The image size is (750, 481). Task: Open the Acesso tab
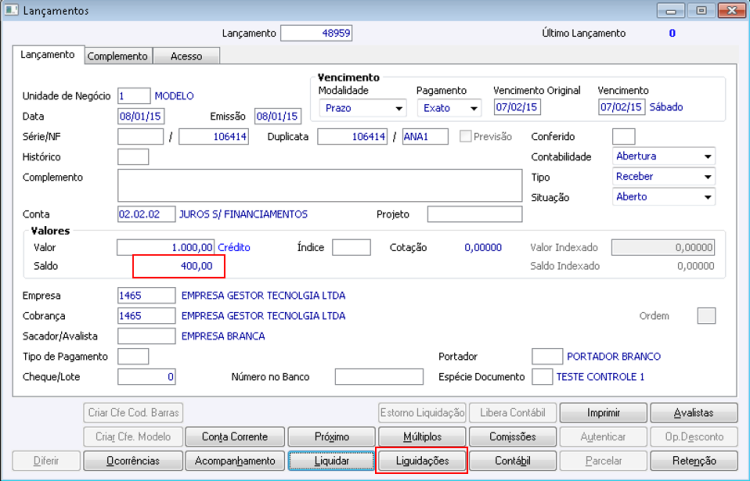pyautogui.click(x=186, y=56)
